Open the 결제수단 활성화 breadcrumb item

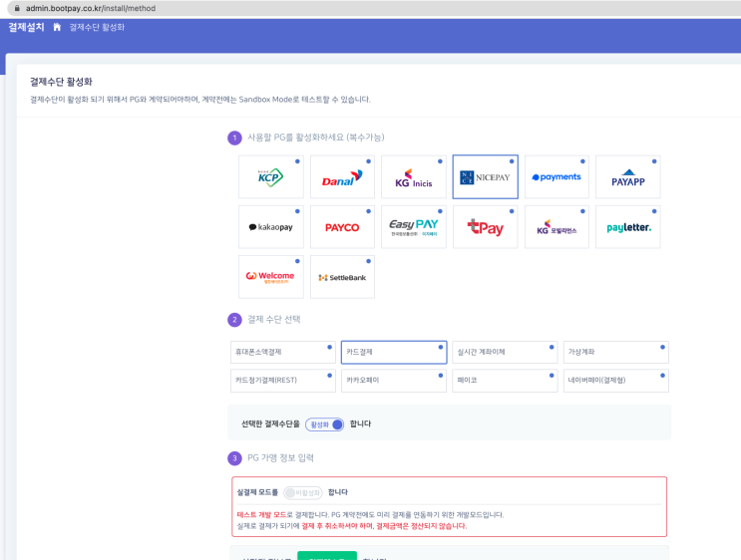pos(97,27)
